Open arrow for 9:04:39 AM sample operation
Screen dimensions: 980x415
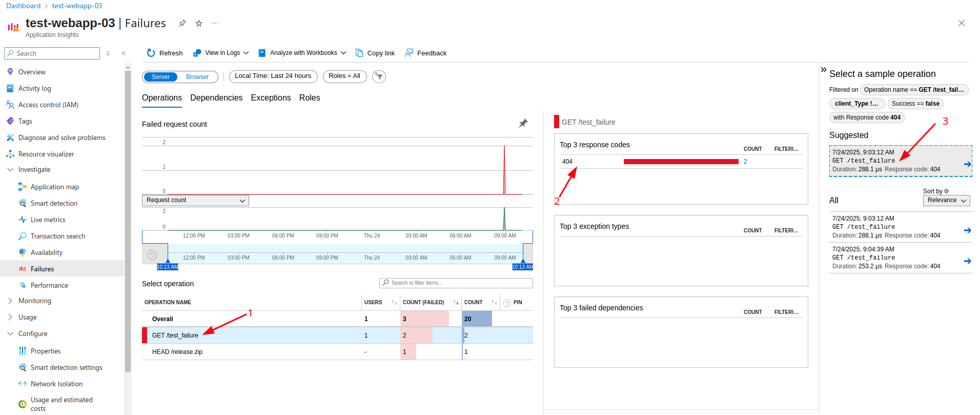click(x=967, y=261)
